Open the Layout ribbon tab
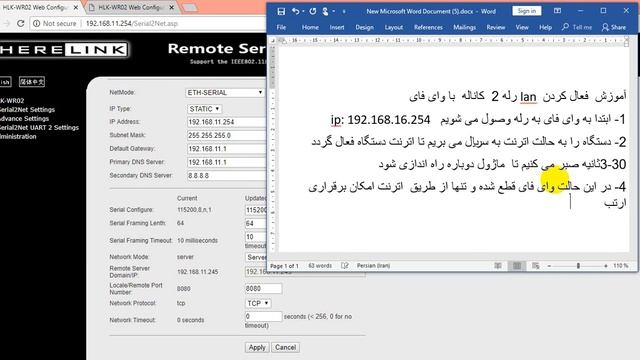This screenshot has width=640, height=360. (393, 27)
